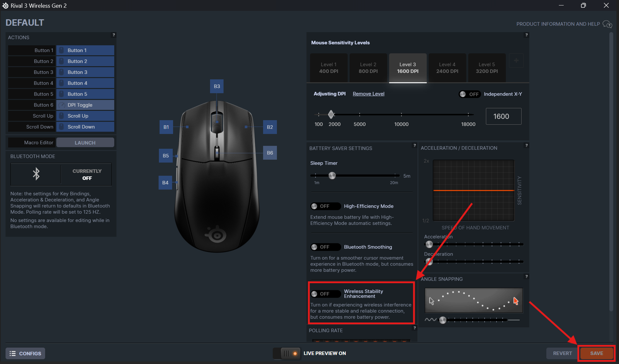Open Angle Snapping help question mark
This screenshot has height=364, width=619.
(x=526, y=277)
